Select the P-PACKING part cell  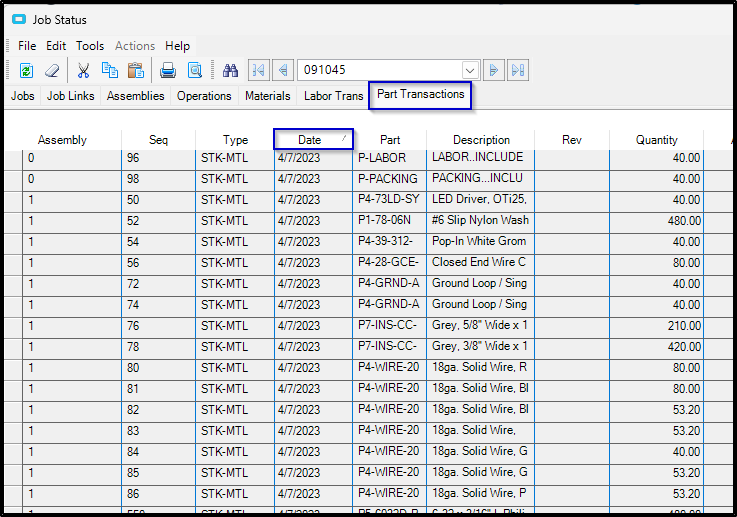[x=390, y=179]
